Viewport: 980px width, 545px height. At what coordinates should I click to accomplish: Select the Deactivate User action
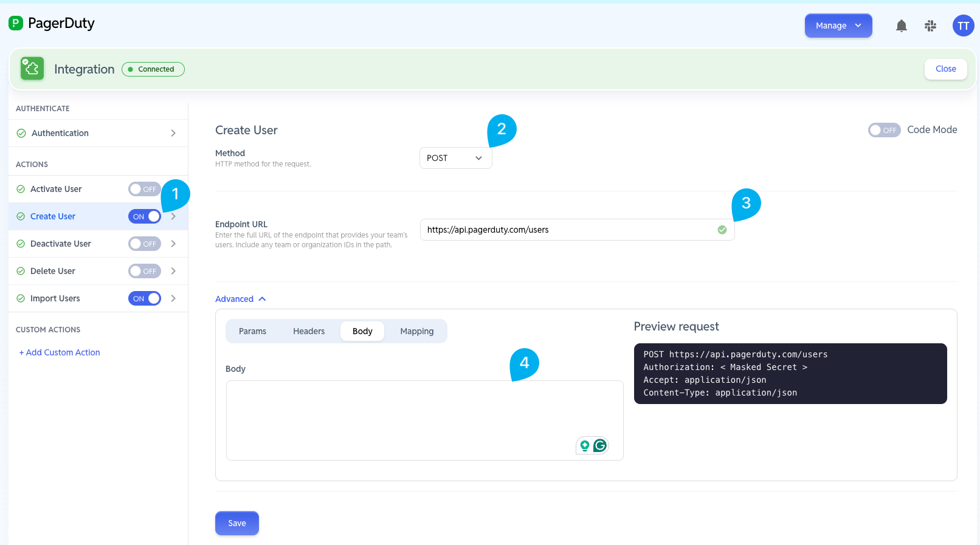(61, 244)
